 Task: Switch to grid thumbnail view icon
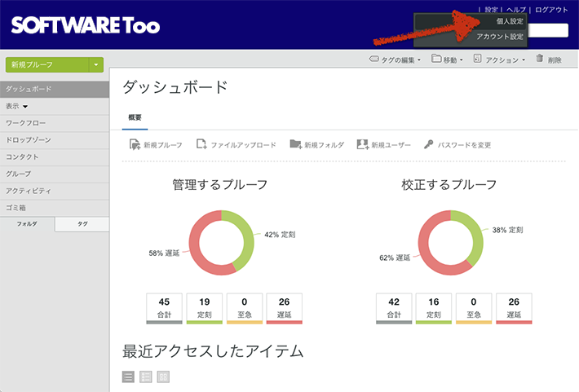tap(163, 377)
